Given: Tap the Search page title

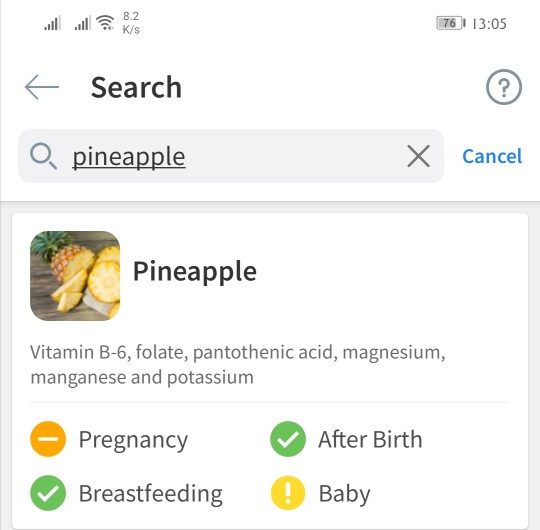Looking at the screenshot, I should tap(136, 87).
